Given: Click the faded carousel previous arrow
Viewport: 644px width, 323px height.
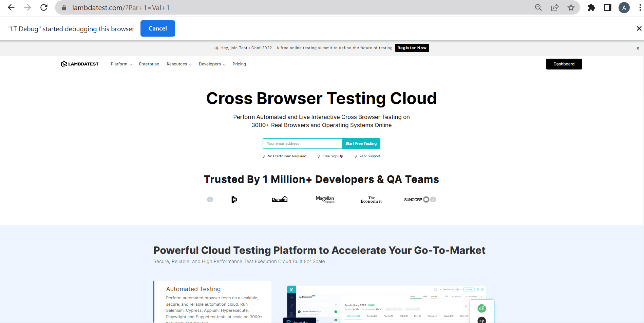Looking at the screenshot, I should [210, 199].
